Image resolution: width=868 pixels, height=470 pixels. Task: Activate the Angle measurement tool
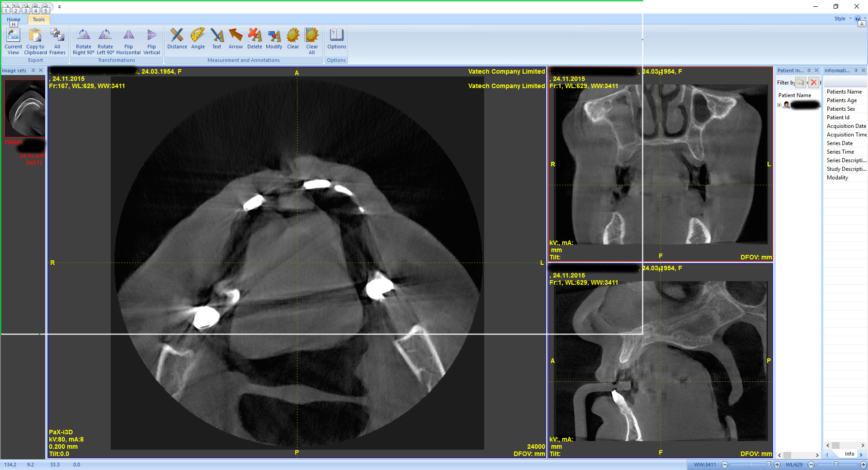click(198, 39)
